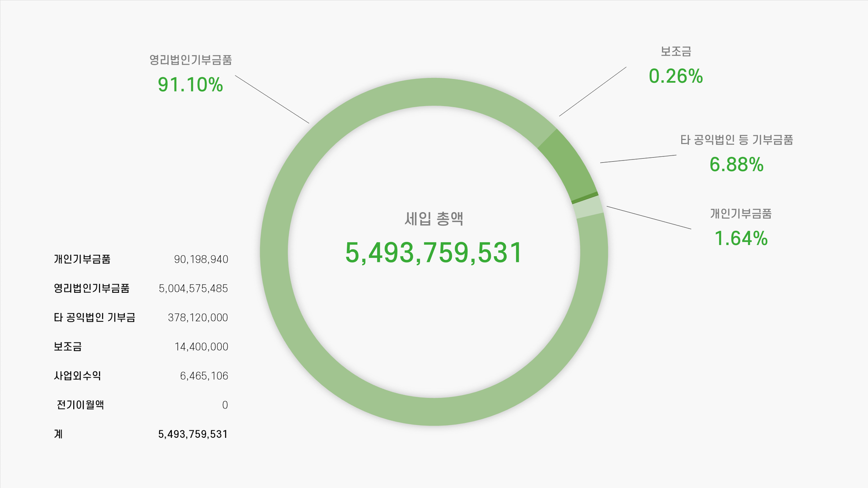Select the center total 5,493,759,531
The width and height of the screenshot is (868, 488).
pyautogui.click(x=434, y=253)
